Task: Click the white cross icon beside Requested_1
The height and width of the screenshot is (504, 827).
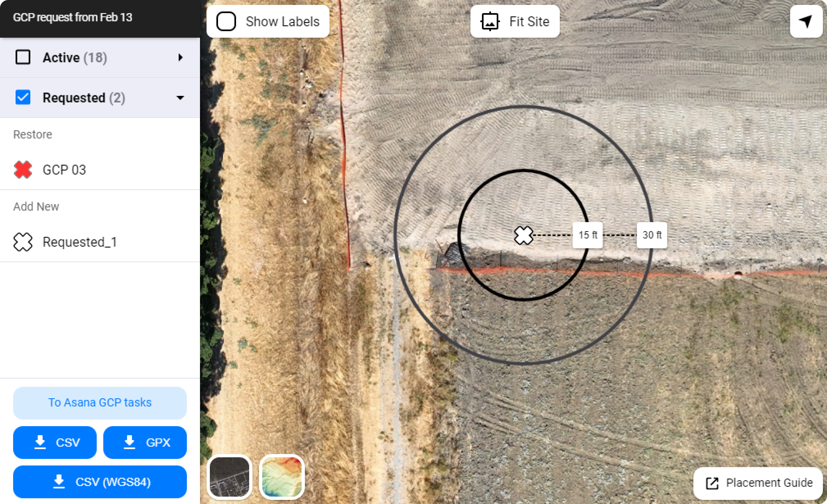Action: [23, 242]
